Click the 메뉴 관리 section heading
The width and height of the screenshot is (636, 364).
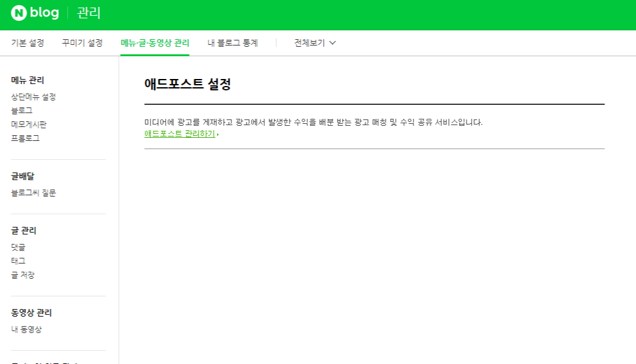click(x=28, y=80)
